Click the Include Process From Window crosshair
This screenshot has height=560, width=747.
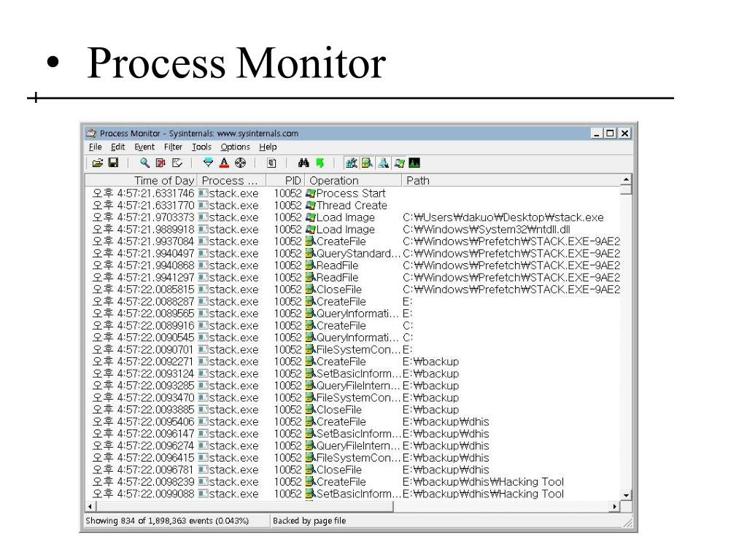pos(241,163)
